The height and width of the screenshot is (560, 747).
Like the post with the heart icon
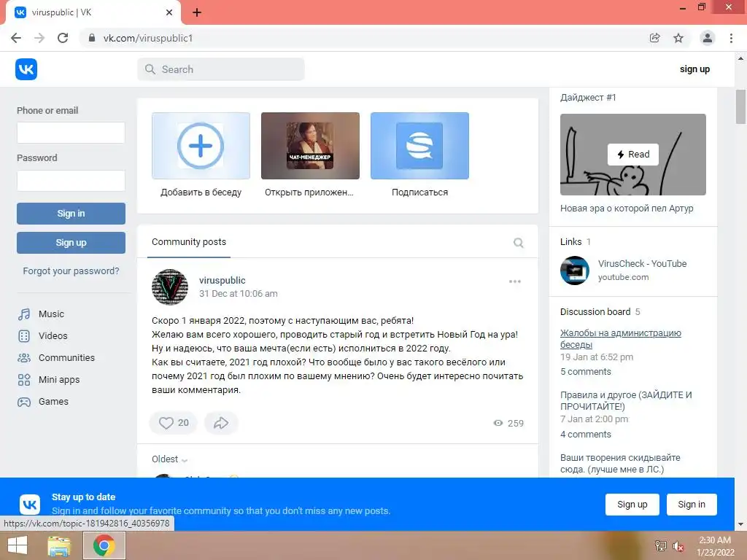173,423
